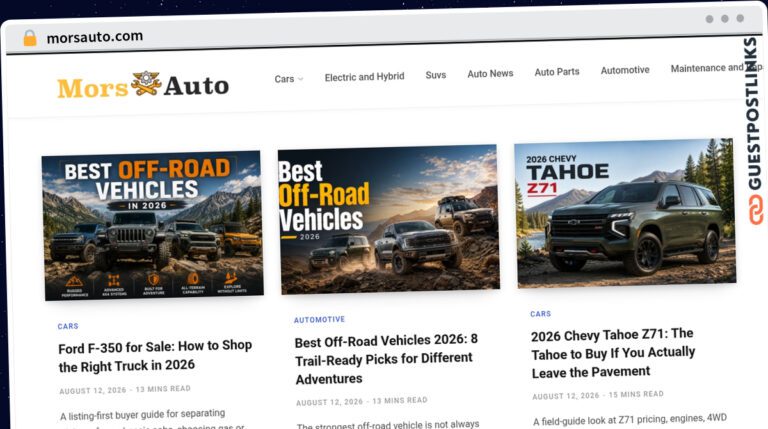Select the Automotive navigation item
The image size is (768, 429).
(x=625, y=70)
